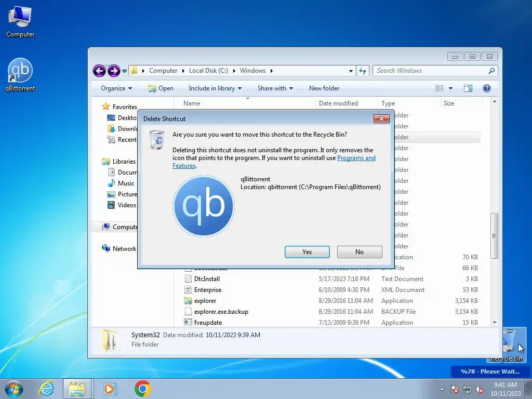Click Local Disk (C:) breadcrumb

click(x=208, y=71)
